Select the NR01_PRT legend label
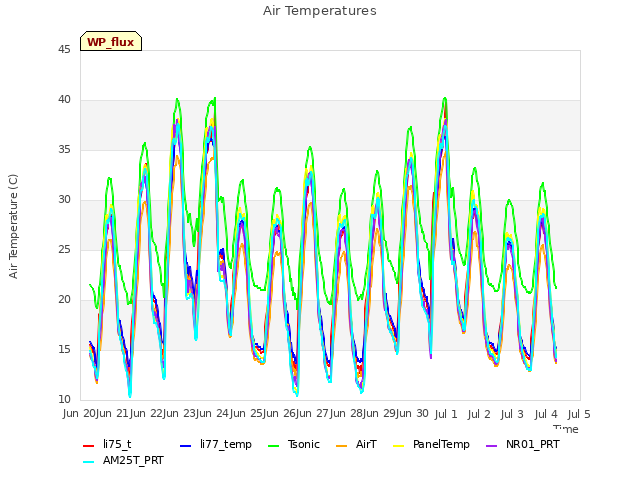Image resolution: width=640 pixels, height=480 pixels. pyautogui.click(x=533, y=444)
